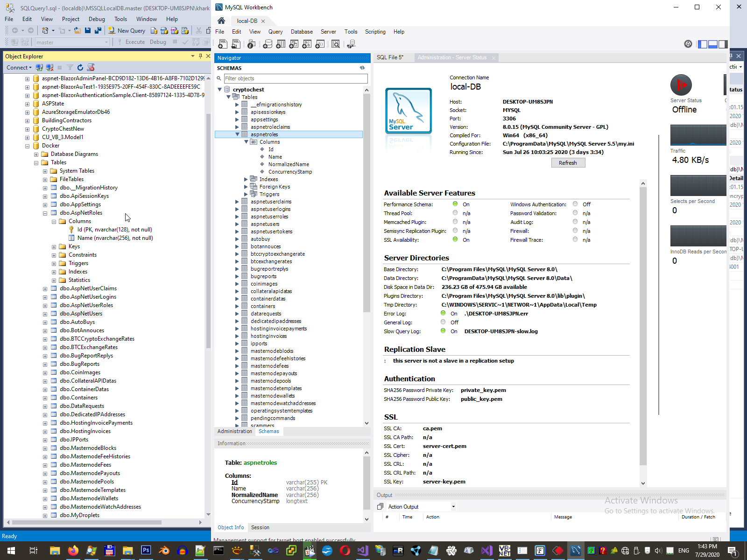
Task: Toggle right sidebar panel visibility in Workbench
Action: 723,44
